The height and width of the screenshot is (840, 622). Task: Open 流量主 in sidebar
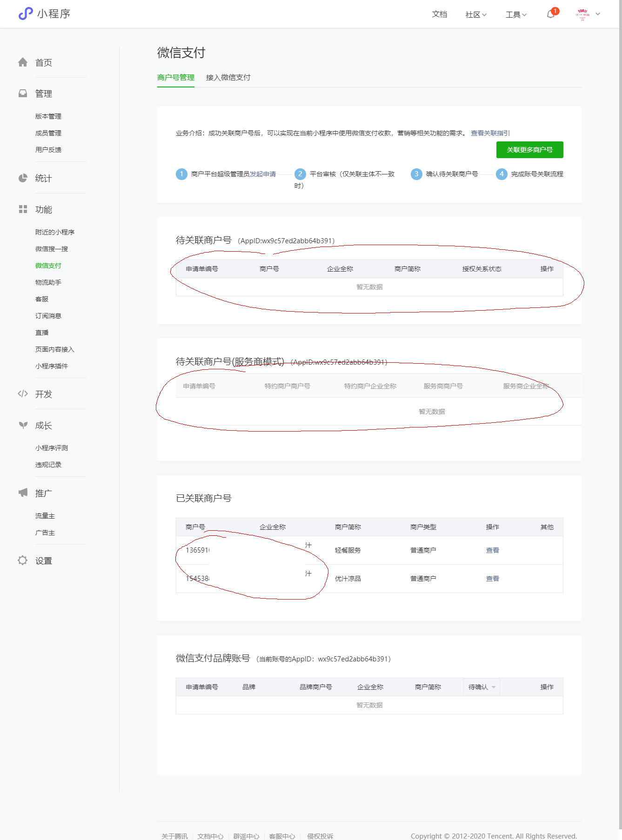pyautogui.click(x=45, y=516)
